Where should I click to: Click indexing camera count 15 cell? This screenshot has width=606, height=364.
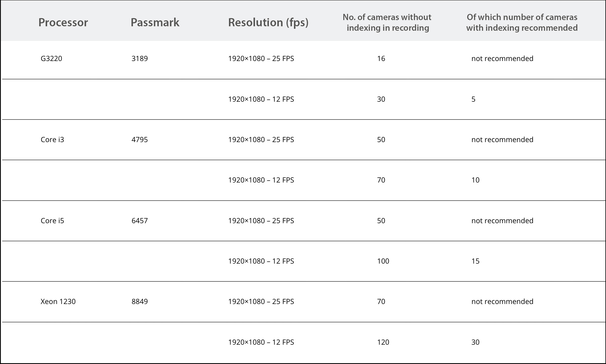pyautogui.click(x=475, y=261)
